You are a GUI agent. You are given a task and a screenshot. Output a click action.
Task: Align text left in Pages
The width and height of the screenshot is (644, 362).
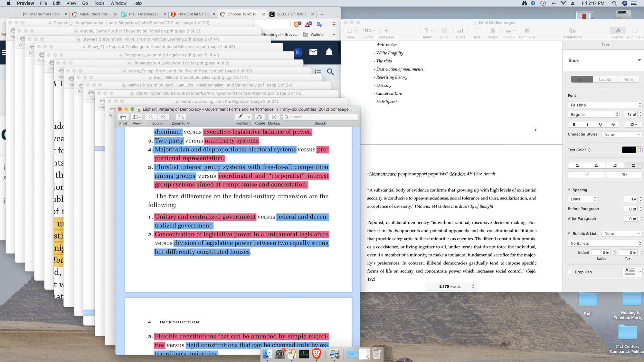tap(577, 165)
